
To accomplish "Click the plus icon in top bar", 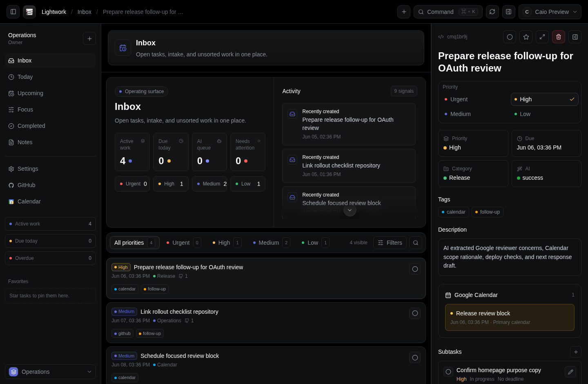I will pos(404,12).
